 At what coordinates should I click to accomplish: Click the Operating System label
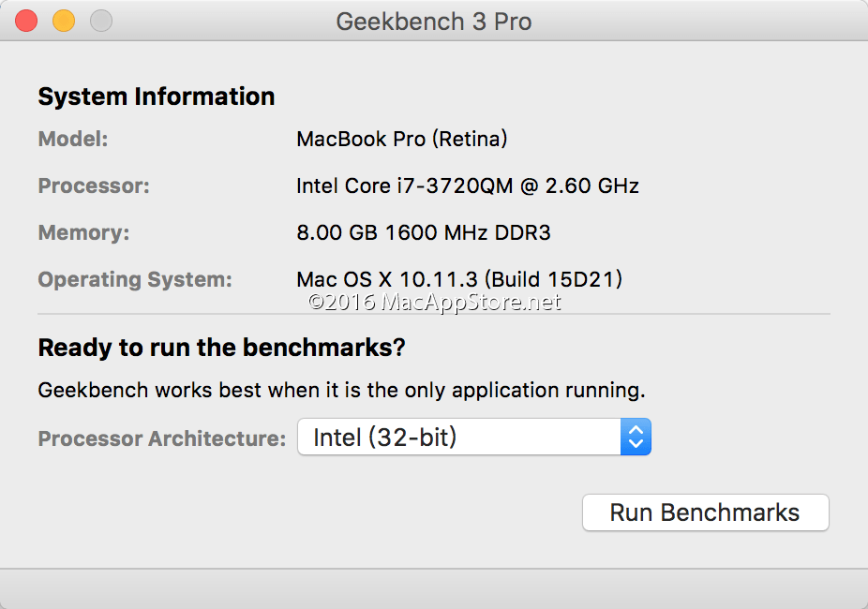tap(135, 280)
